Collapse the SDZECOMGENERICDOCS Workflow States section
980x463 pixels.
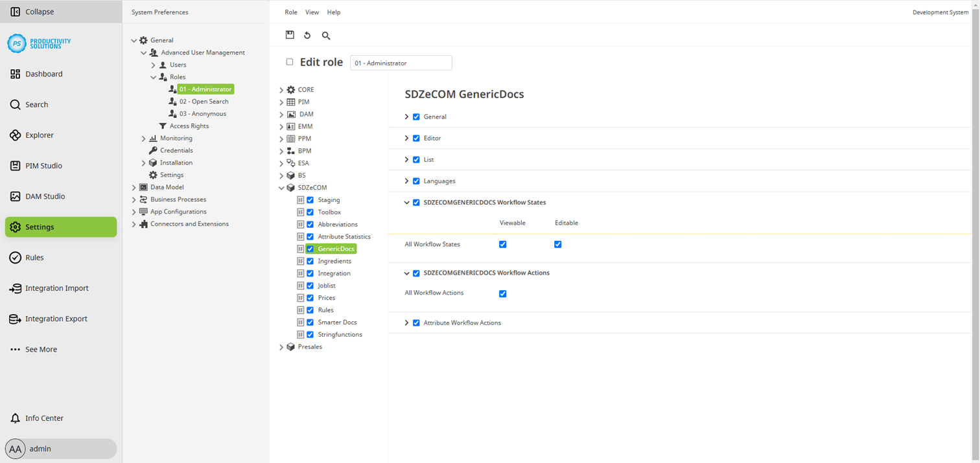406,202
